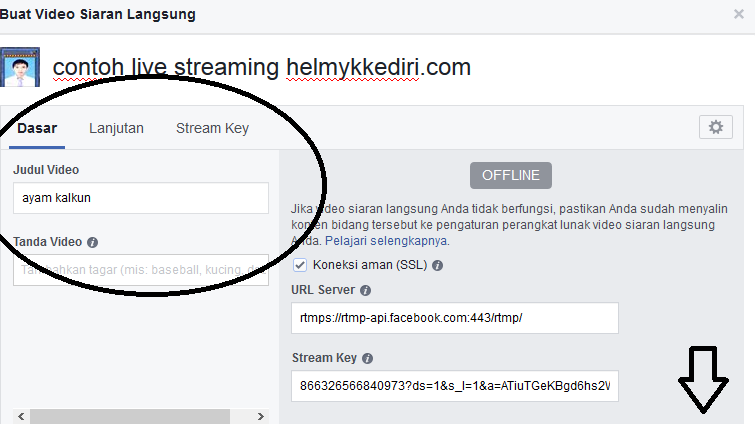Click the info icon next to Koneksi aman (SSL)

(x=437, y=266)
